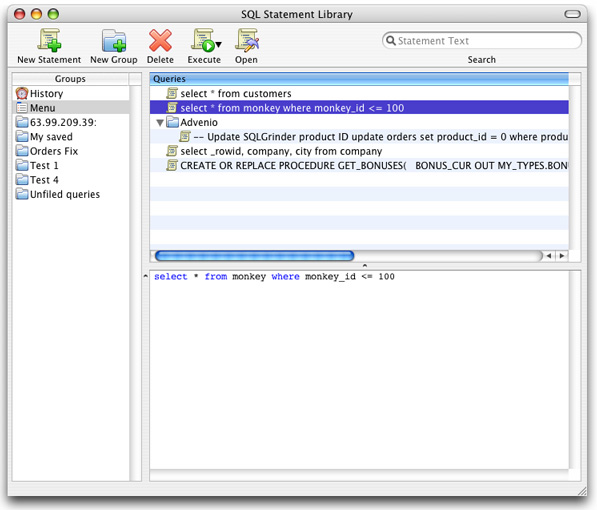This screenshot has width=597, height=510.
Task: Select the Menu group list icon
Action: [x=22, y=108]
